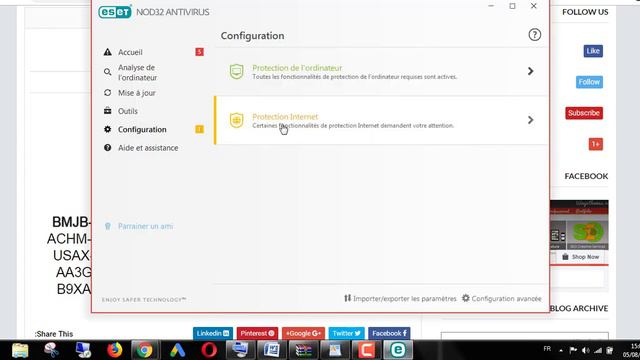Viewport: 640px width, 360px height.
Task: Share on Linkedin
Action: coord(213,333)
